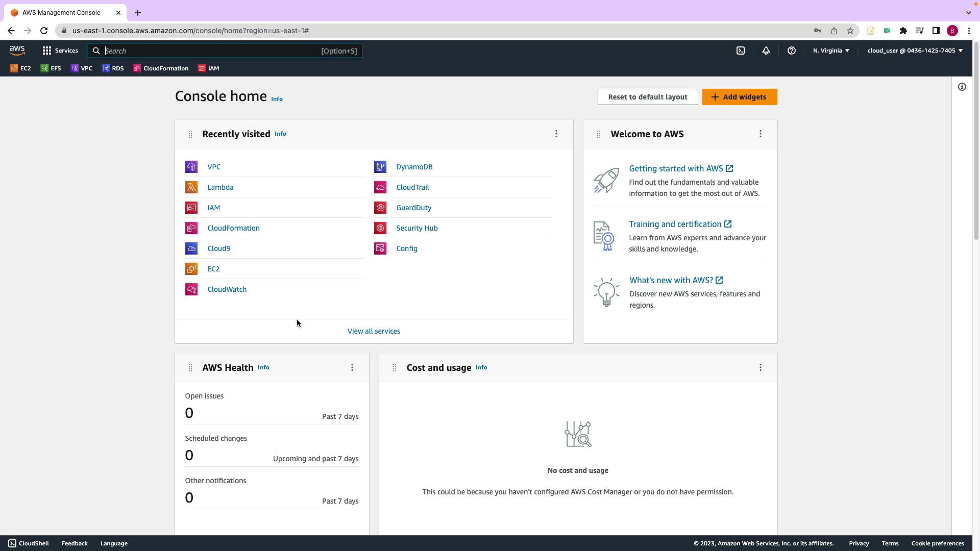Expand the cloud_user account dropdown
The width and height of the screenshot is (980, 551).
click(x=915, y=51)
